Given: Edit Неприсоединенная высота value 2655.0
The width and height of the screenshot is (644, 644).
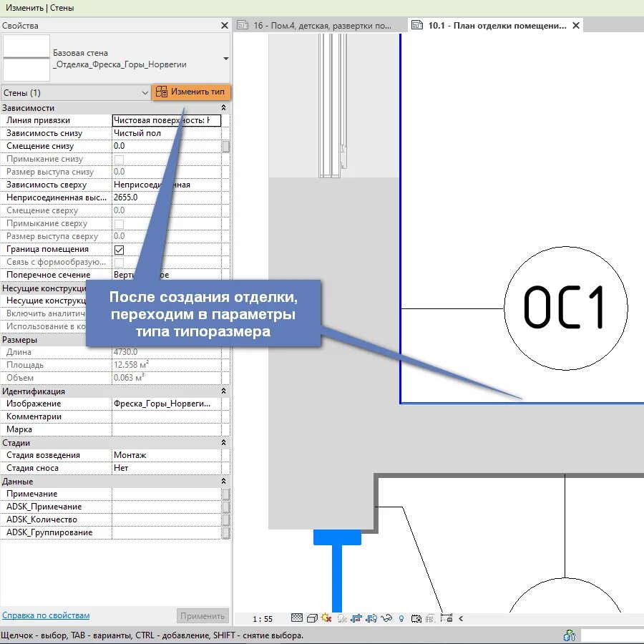Looking at the screenshot, I should (166, 197).
